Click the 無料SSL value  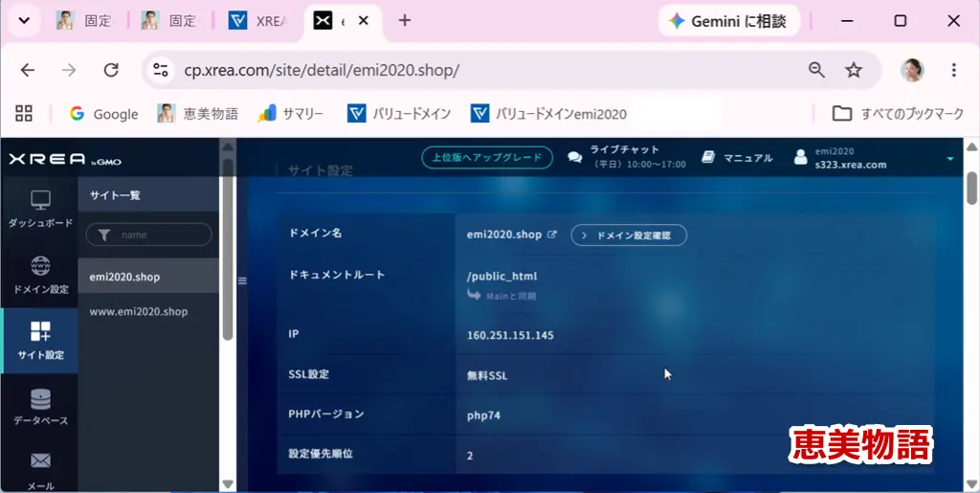(487, 376)
